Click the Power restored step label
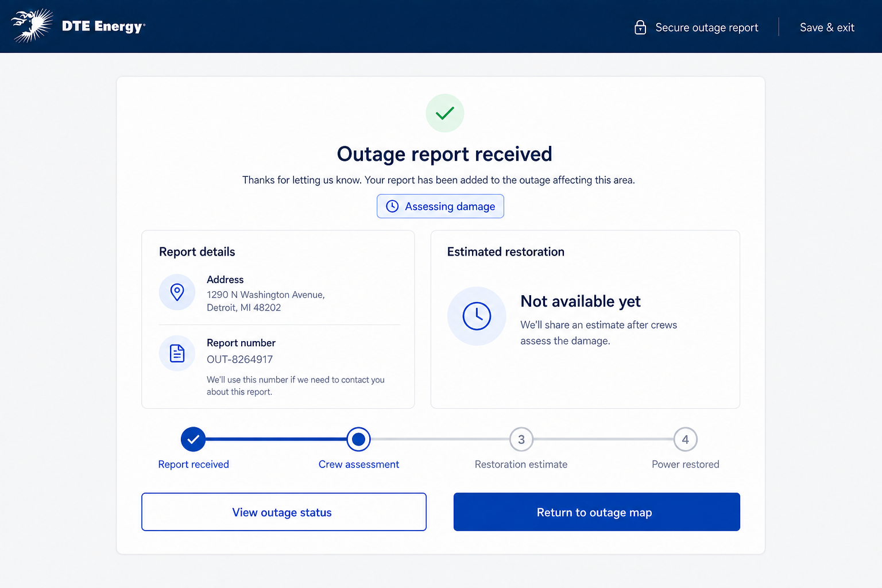 click(x=686, y=464)
